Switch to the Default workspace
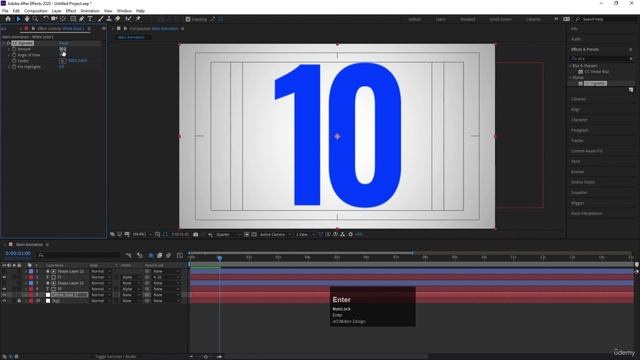This screenshot has height=360, width=640. coord(414,19)
